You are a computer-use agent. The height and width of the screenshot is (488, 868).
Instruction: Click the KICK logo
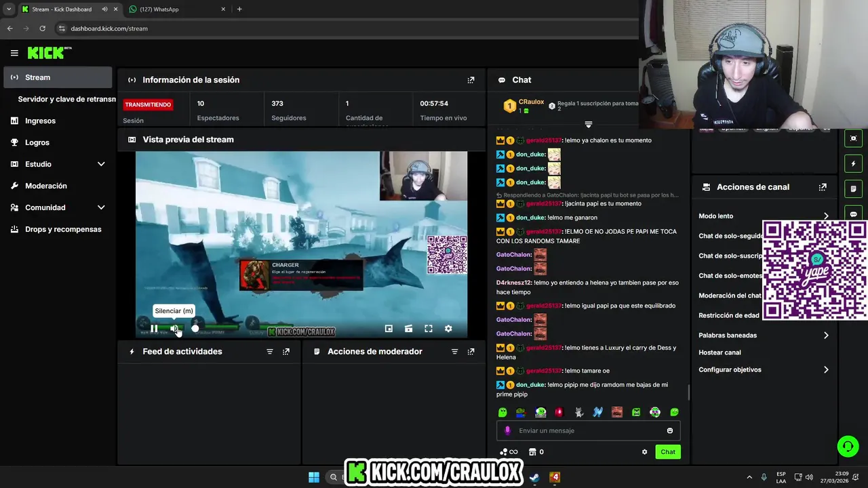49,53
